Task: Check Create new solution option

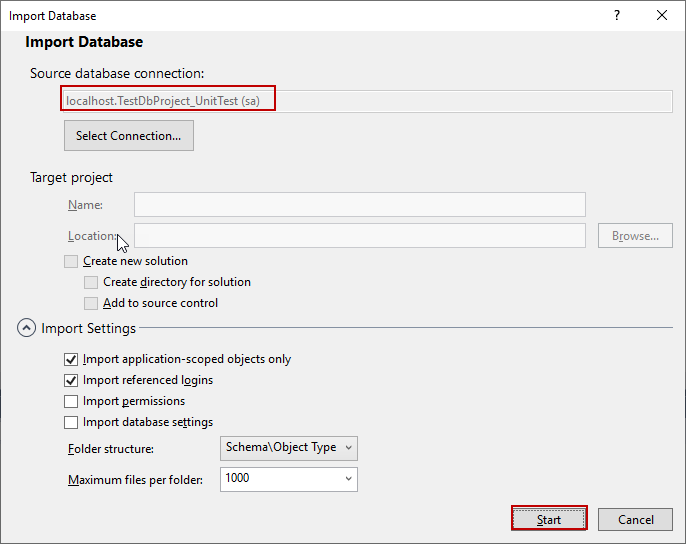Action: tap(71, 261)
